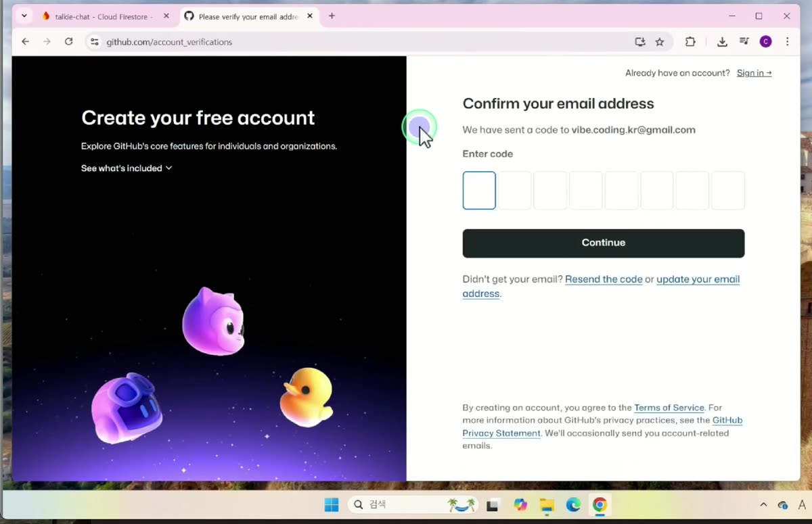This screenshot has height=524, width=812.
Task: Click update your email address link
Action: click(x=698, y=279)
